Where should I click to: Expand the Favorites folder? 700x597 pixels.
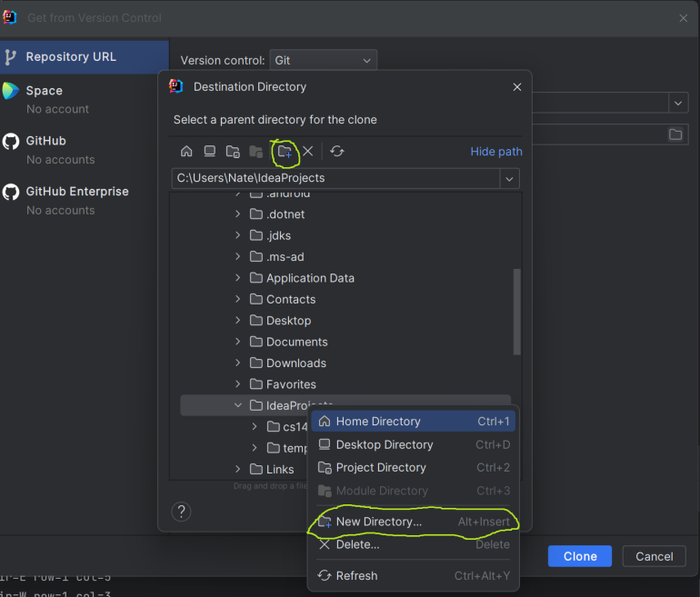pos(238,384)
